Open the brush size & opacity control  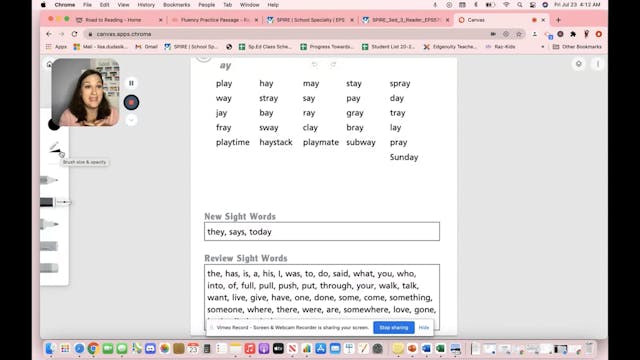55,149
